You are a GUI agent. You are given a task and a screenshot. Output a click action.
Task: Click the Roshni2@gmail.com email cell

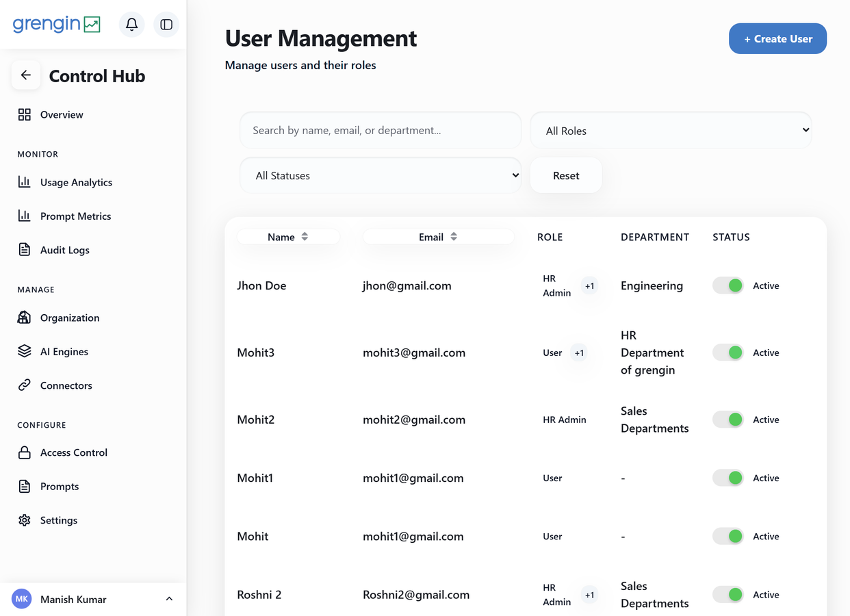[416, 595]
